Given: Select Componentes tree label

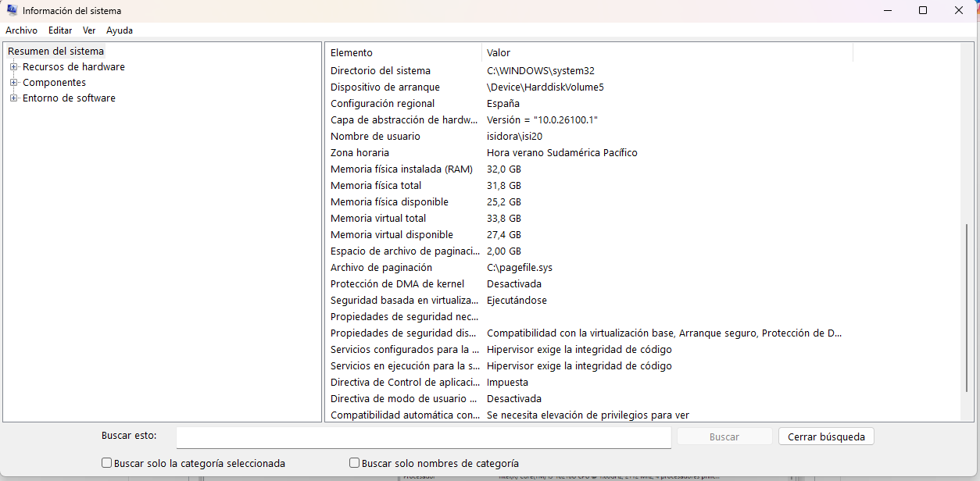Looking at the screenshot, I should click(54, 83).
